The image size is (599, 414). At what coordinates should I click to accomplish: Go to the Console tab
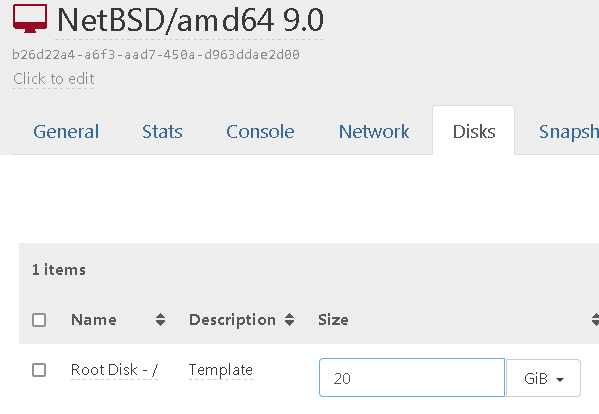[x=260, y=132]
